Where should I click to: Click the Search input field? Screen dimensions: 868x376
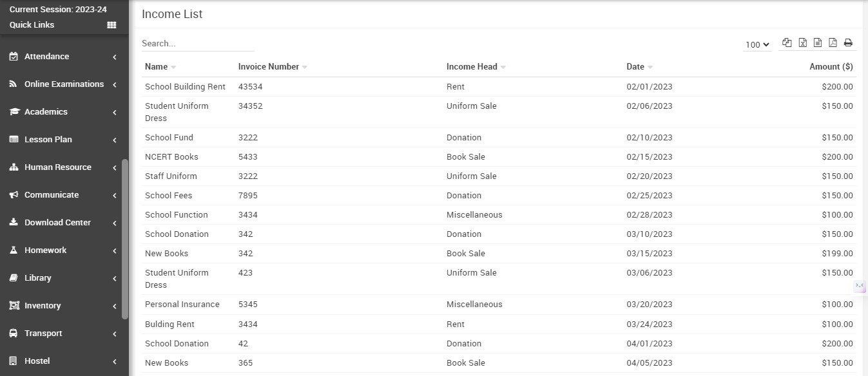(198, 44)
